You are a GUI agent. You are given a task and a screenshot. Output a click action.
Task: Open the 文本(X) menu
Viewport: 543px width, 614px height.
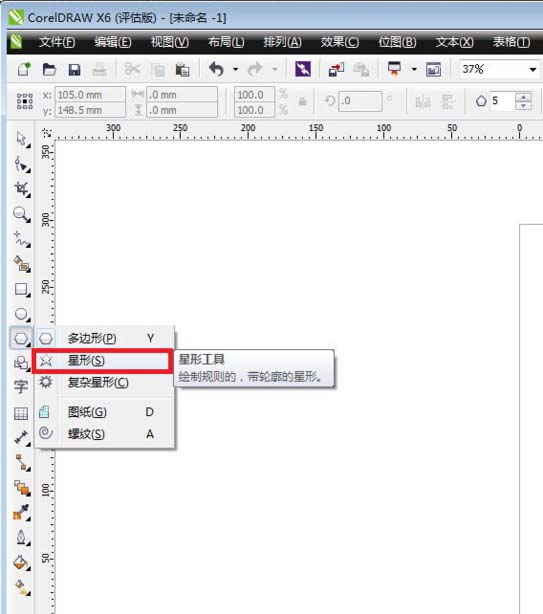point(455,42)
